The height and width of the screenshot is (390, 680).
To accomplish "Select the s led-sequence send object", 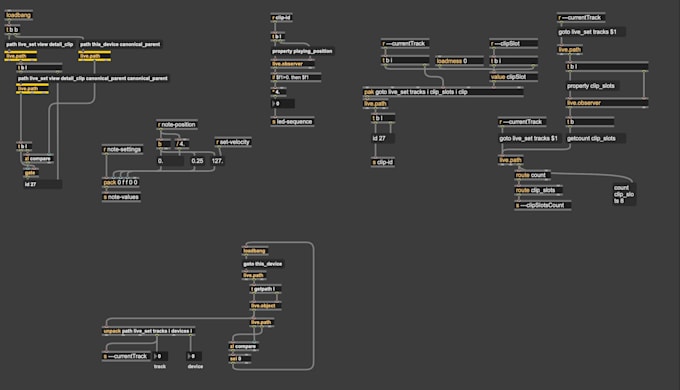I will (x=292, y=122).
